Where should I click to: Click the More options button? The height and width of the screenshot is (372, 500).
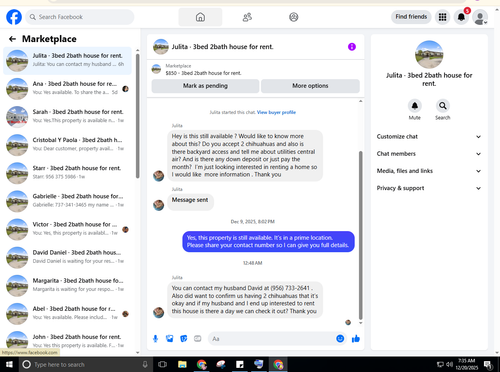(310, 86)
